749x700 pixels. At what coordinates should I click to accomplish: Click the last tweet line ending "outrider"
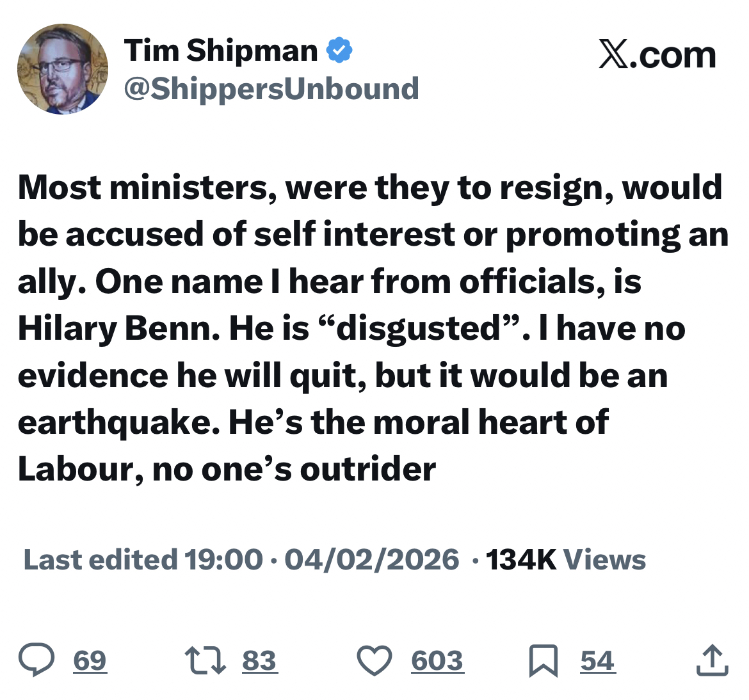pos(227,469)
